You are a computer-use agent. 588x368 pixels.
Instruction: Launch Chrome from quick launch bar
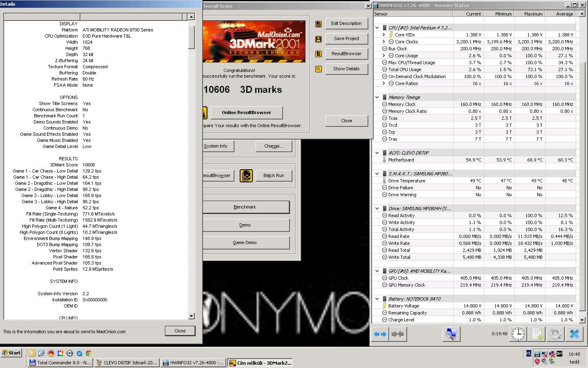(x=89, y=353)
